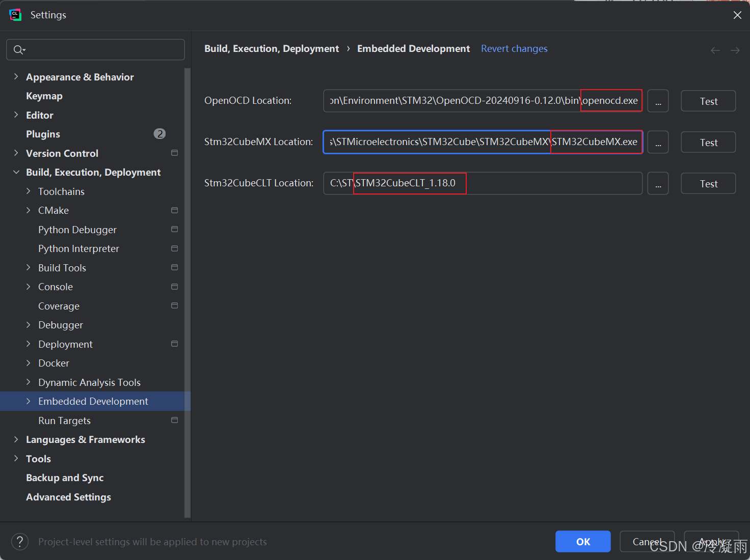
Task: Expand the Toolchains node
Action: pyautogui.click(x=28, y=191)
